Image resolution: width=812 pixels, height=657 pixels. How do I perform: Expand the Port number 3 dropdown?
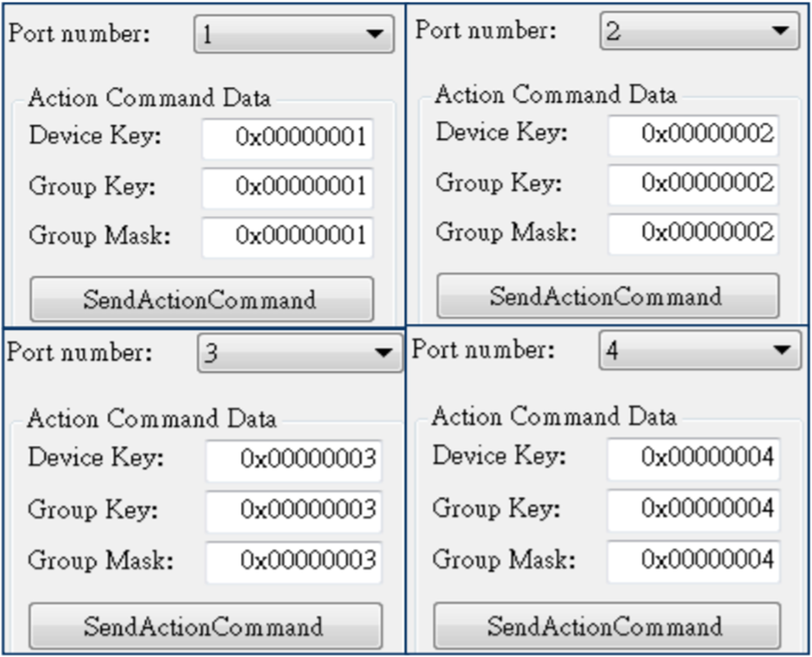299,353
